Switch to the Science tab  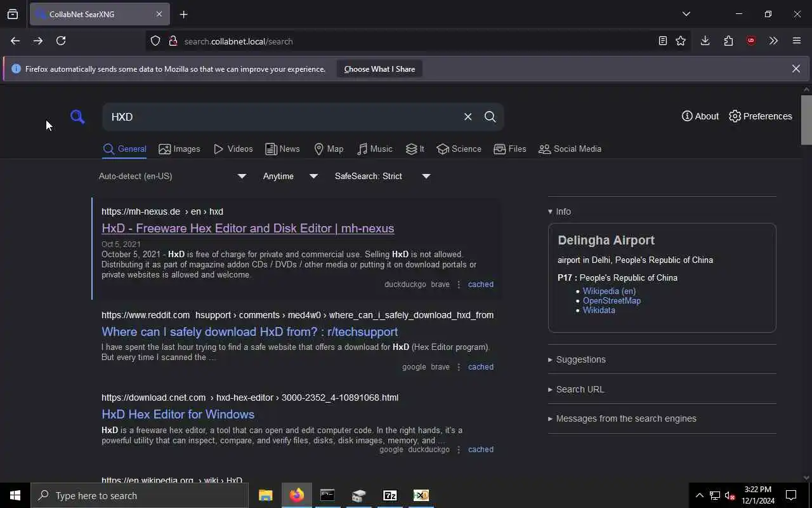pos(459,149)
